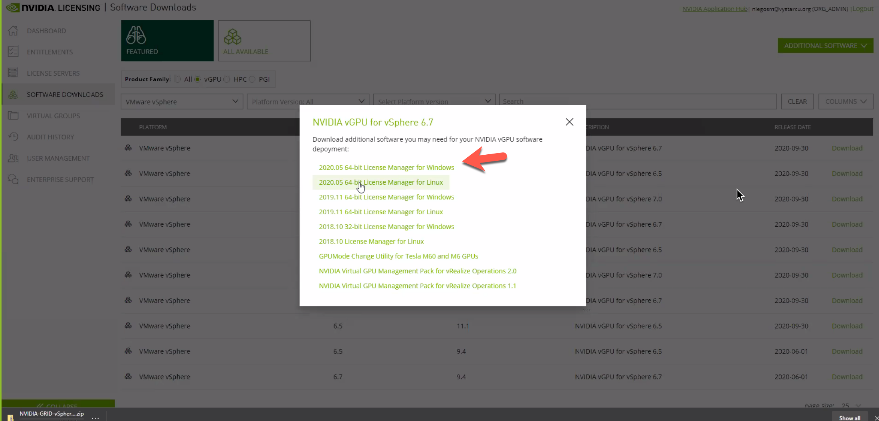Go to Entitlements in sidebar

click(50, 52)
